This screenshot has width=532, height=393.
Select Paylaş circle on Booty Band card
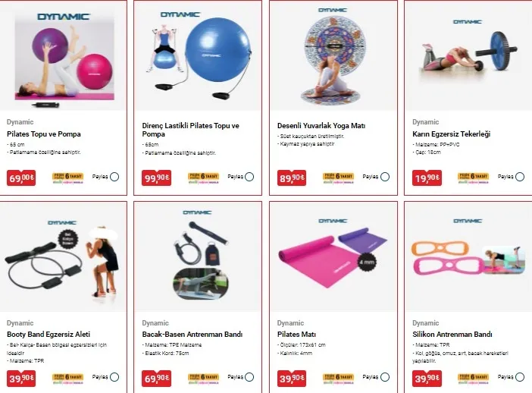(114, 377)
